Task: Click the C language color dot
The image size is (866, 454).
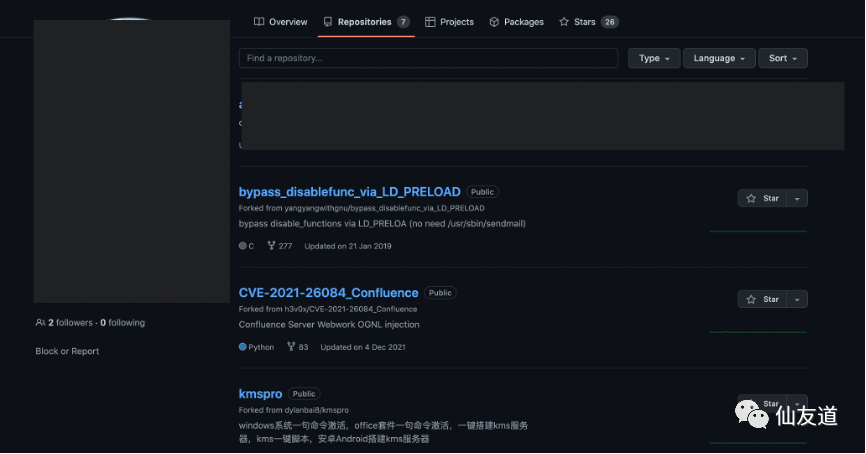Action: [x=242, y=246]
